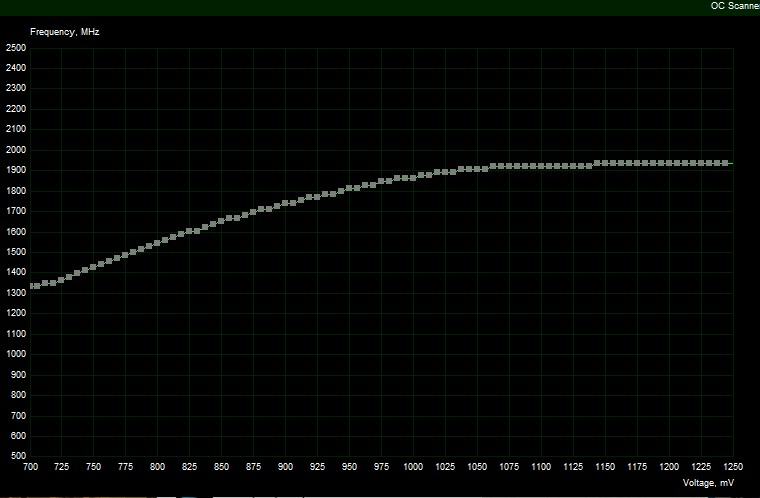Viewport: 760px width, 498px height.
Task: Click the 2000 frequency axis label
Action: click(x=16, y=150)
